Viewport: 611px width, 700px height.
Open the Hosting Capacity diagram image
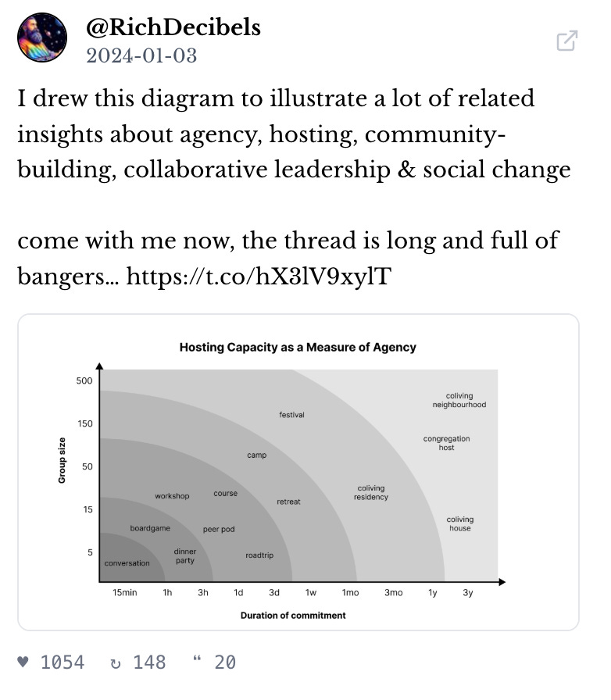tap(298, 472)
